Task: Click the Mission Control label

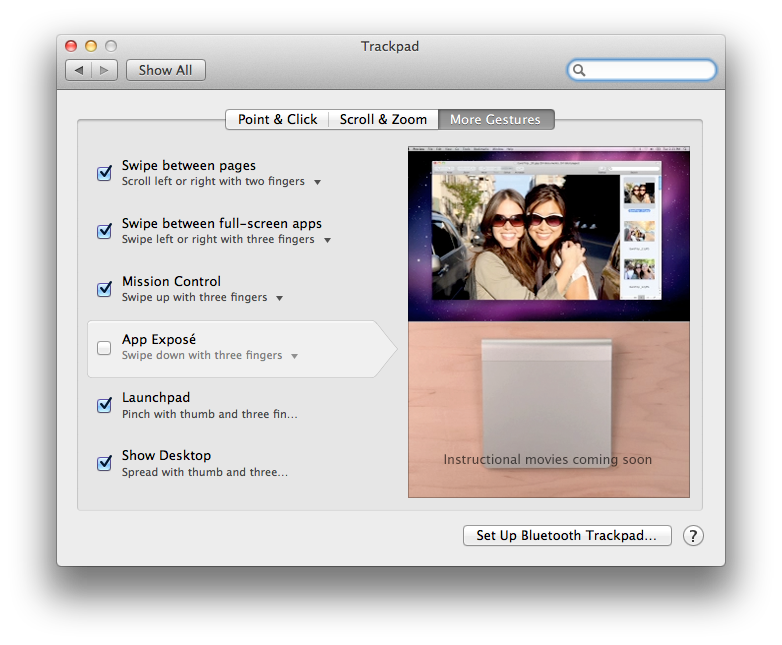Action: pyautogui.click(x=172, y=281)
